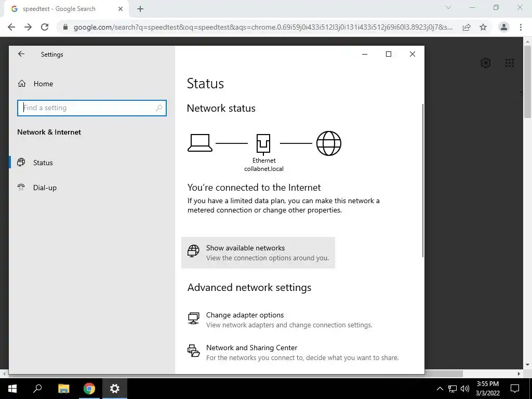The width and height of the screenshot is (532, 399).
Task: Maximize the Settings window
Action: [389, 54]
